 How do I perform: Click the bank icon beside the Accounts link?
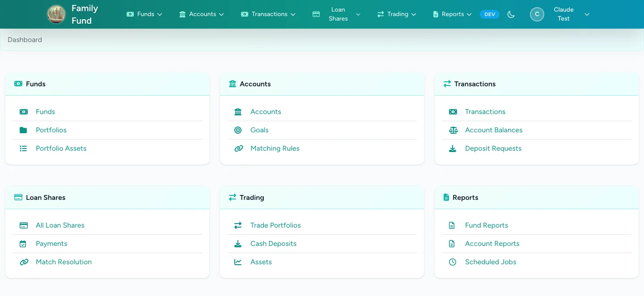coord(238,112)
